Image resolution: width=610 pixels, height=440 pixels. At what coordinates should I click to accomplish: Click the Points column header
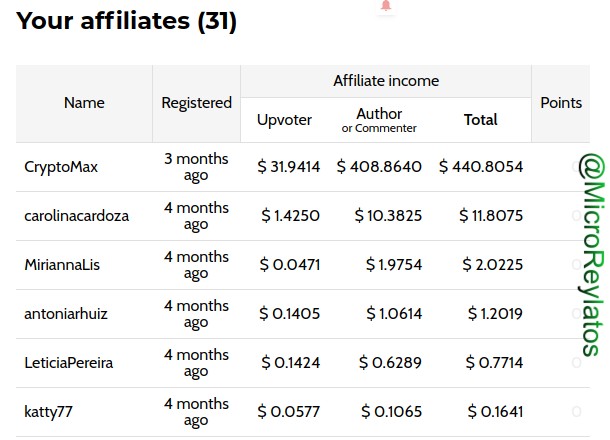click(x=561, y=103)
